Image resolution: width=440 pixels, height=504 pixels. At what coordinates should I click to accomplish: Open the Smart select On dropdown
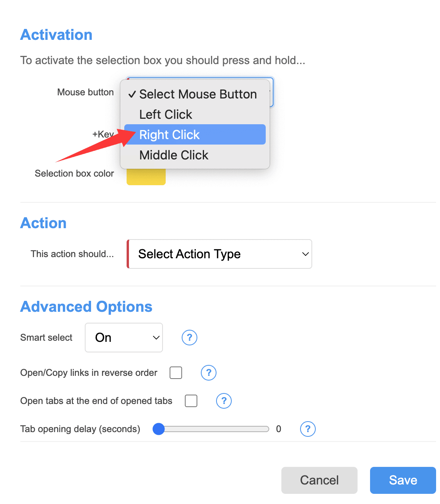[124, 338]
